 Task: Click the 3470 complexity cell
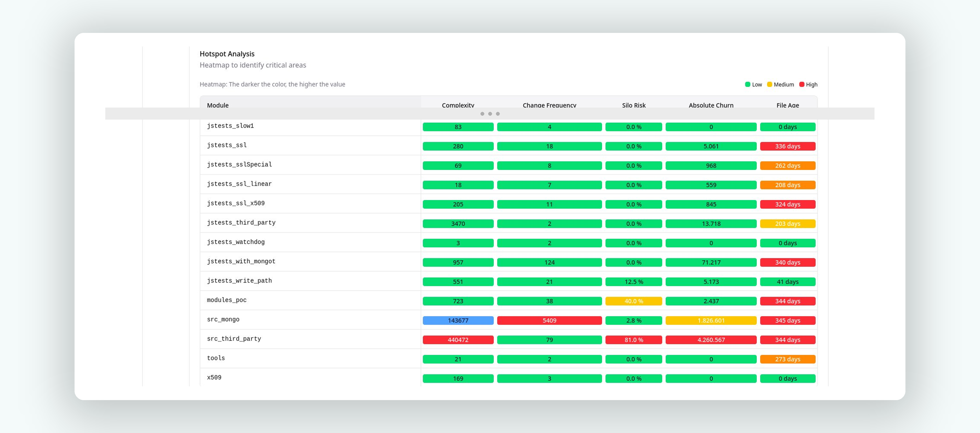coord(458,224)
